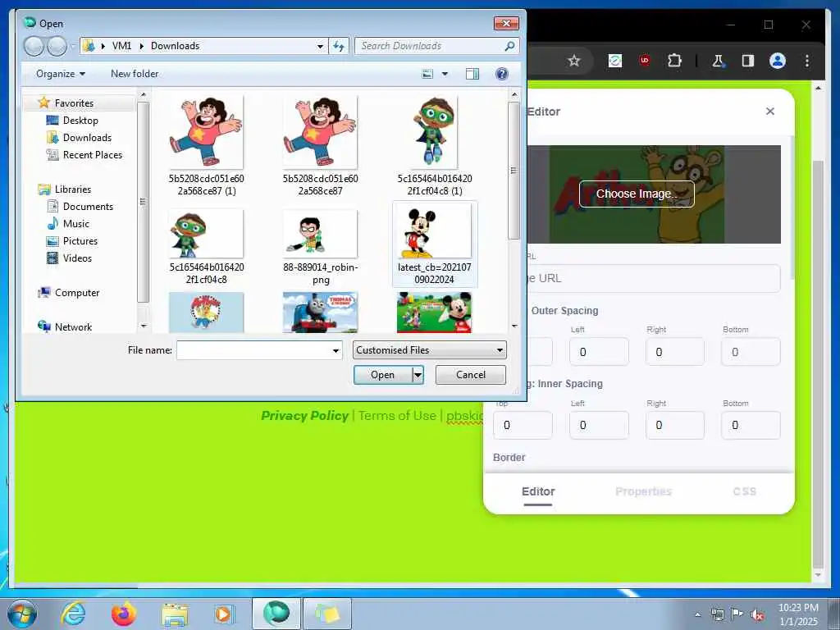The width and height of the screenshot is (840, 630).
Task: Switch to the Properties tab
Action: pos(643,492)
